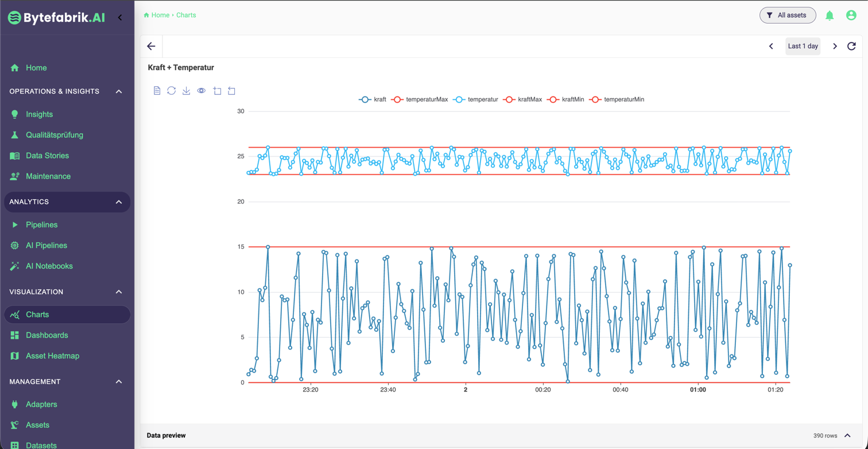Toggle temperaturMax series in legend
868x449 pixels.
pyautogui.click(x=420, y=99)
